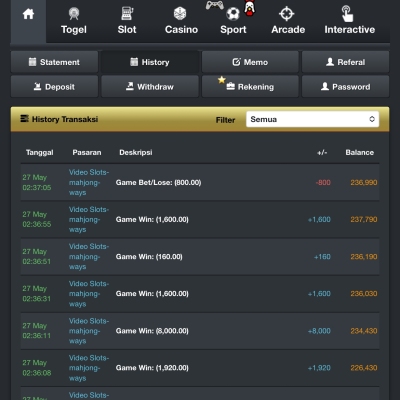
Task: Go to the home icon tab
Action: [x=28, y=14]
